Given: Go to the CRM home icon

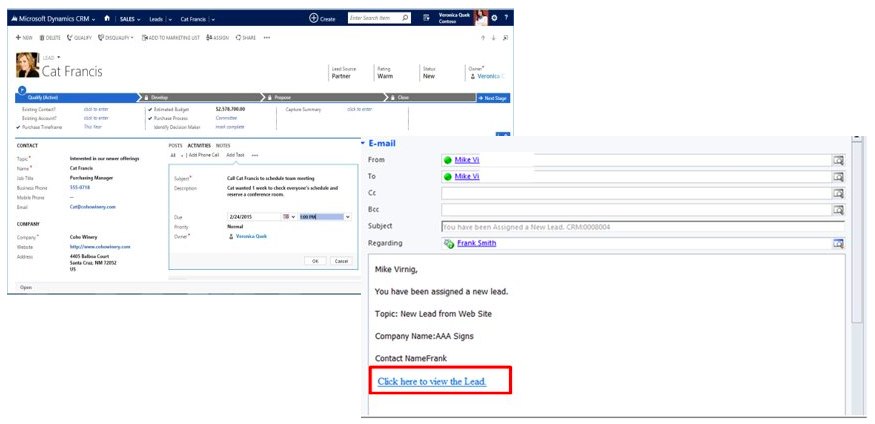Looking at the screenshot, I should (107, 18).
